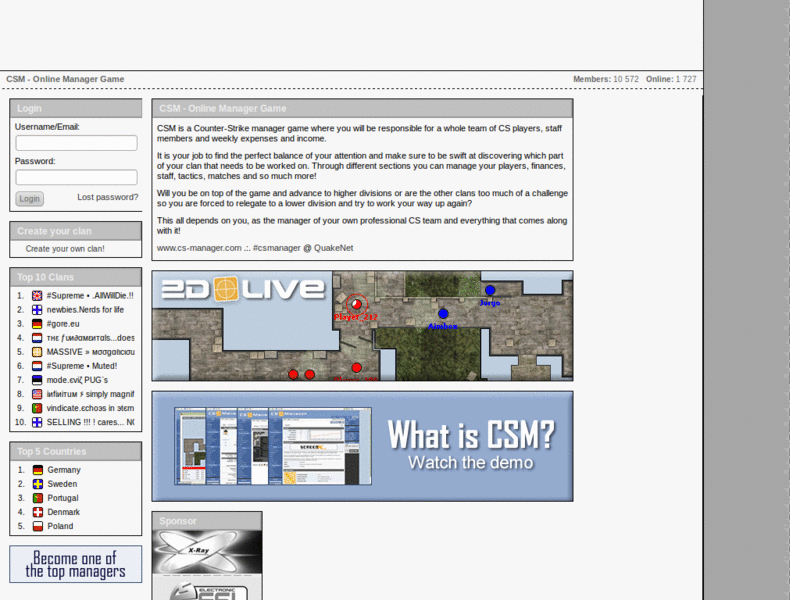This screenshot has width=800, height=600.
Task: Click the German flag beside #gore.eu
Action: 37,324
